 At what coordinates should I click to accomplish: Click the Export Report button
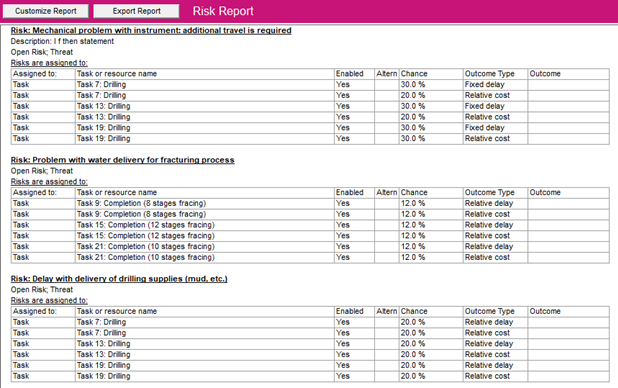tap(136, 11)
